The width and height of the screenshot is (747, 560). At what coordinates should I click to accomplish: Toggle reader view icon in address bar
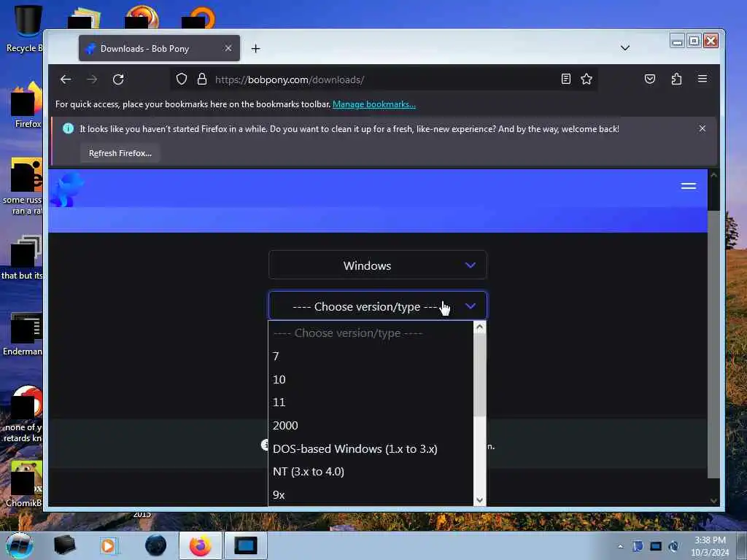565,79
